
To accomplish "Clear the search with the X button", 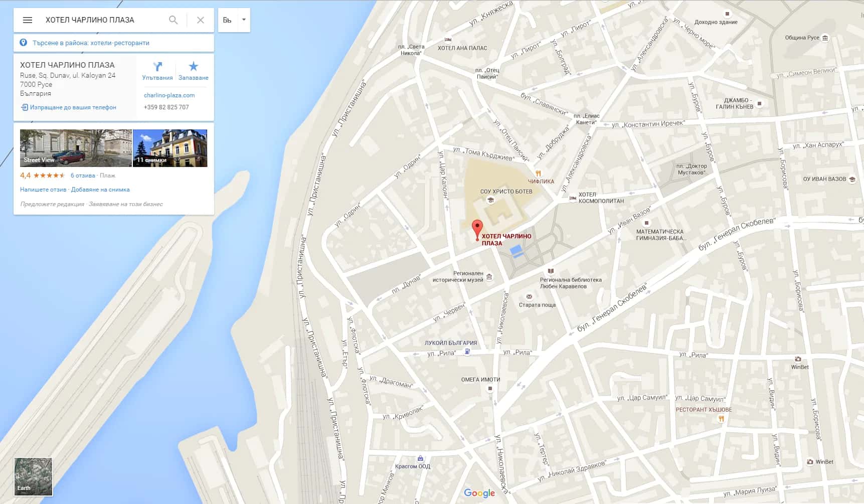I will 201,20.
